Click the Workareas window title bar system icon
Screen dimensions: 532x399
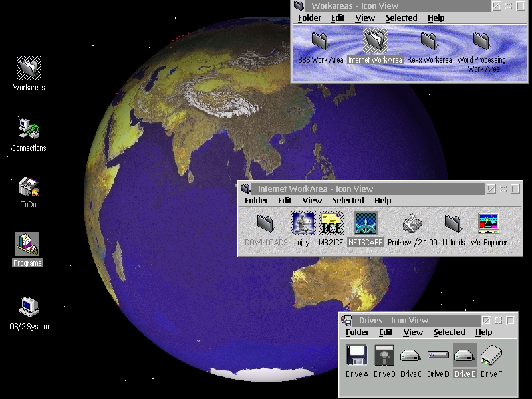tap(299, 5)
